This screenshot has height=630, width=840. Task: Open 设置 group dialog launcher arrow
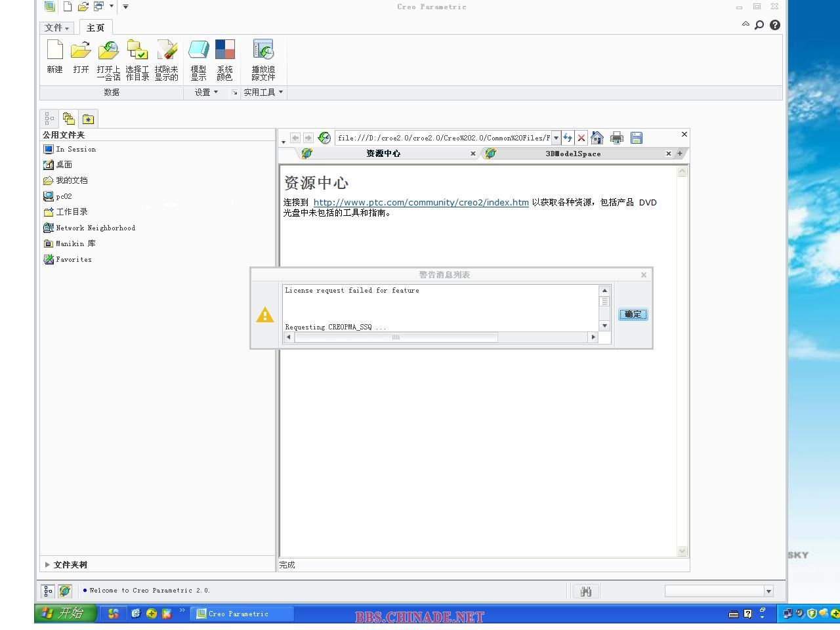click(x=234, y=93)
